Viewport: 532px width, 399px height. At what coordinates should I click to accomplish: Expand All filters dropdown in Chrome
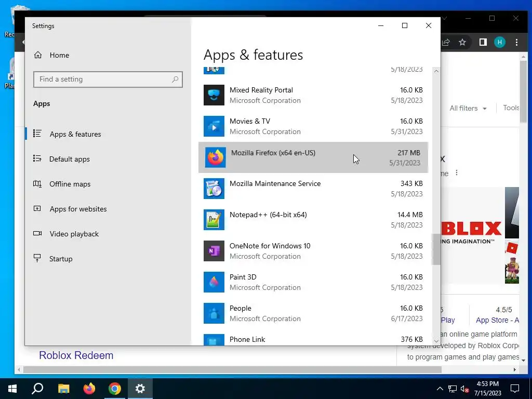(x=468, y=108)
